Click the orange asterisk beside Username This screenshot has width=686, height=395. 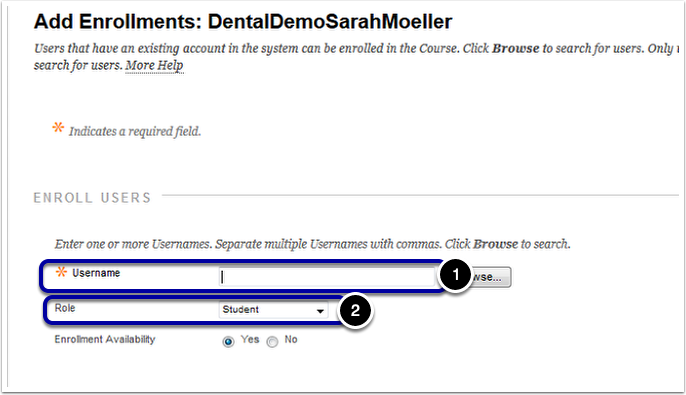point(61,273)
